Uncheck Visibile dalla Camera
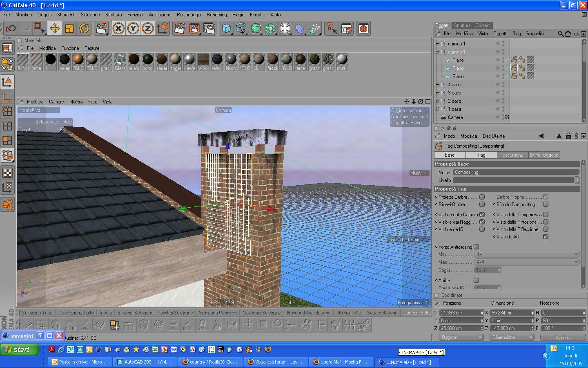588x368 pixels. [482, 215]
